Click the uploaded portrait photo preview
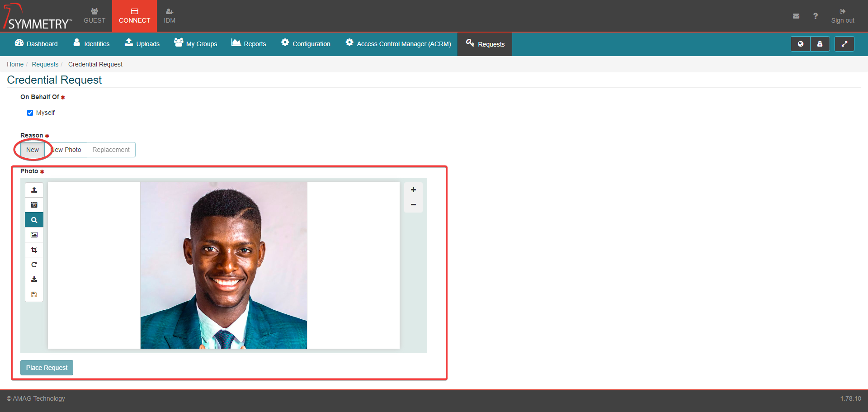The height and width of the screenshot is (412, 868). (224, 265)
